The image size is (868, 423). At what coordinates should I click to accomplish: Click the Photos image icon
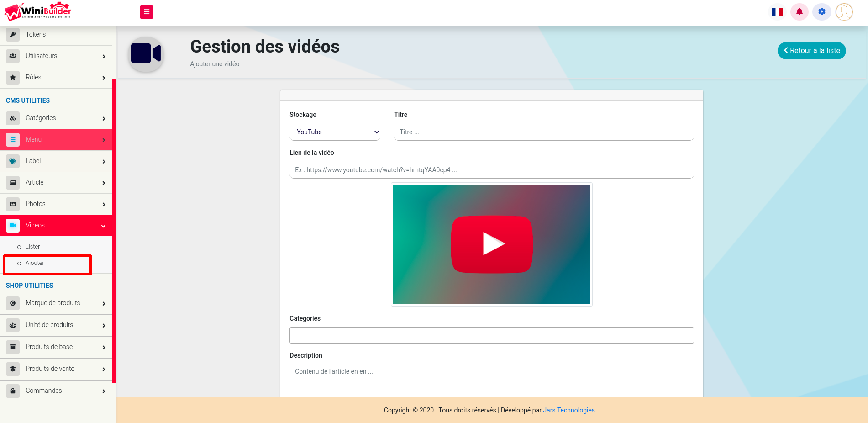pos(13,204)
